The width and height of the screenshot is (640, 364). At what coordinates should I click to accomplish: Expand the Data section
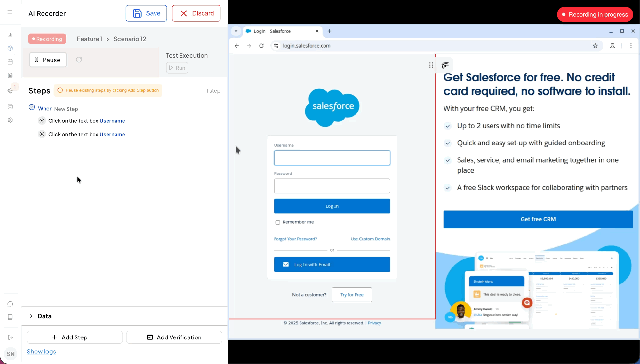point(31,316)
